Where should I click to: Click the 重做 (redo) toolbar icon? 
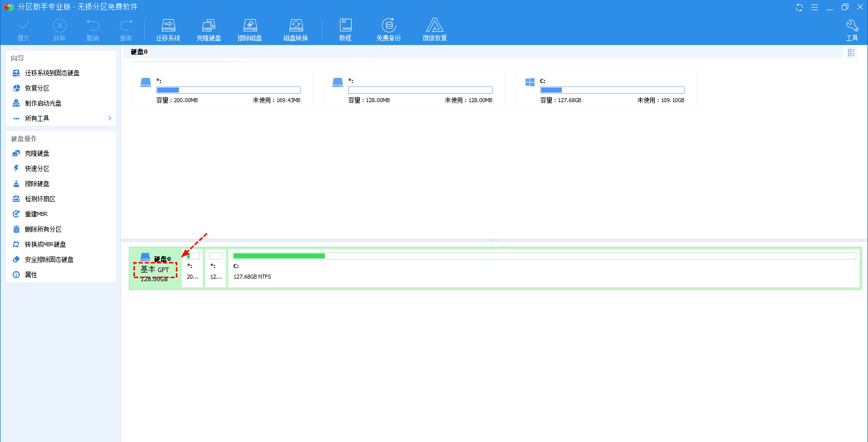[126, 30]
